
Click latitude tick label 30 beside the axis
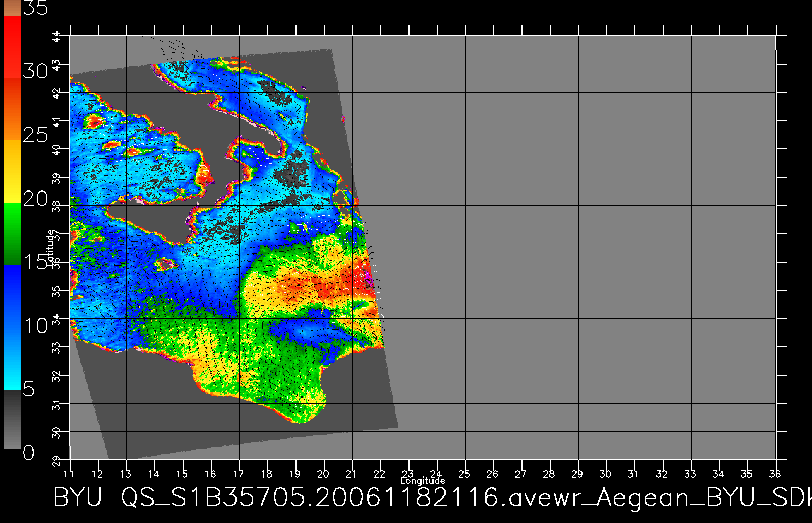tap(56, 433)
